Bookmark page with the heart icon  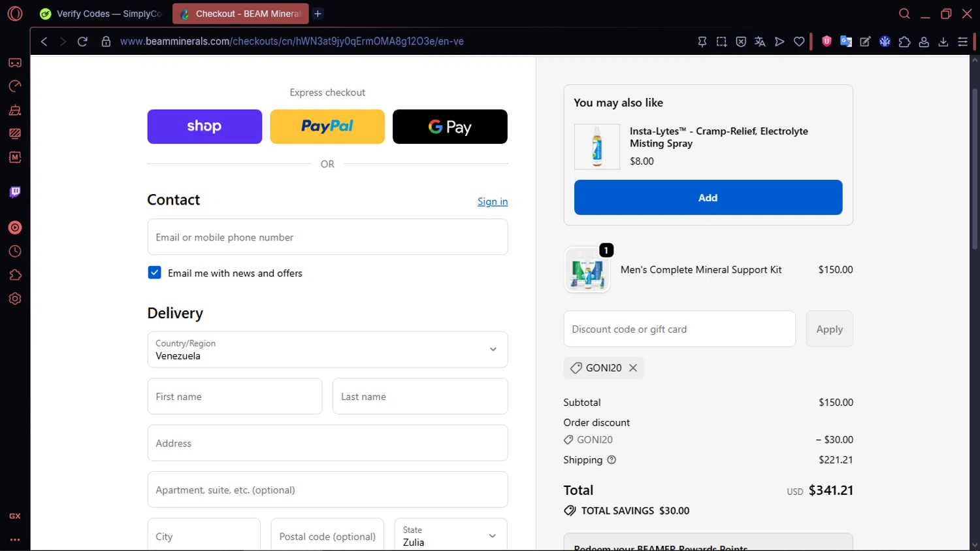[x=799, y=41]
